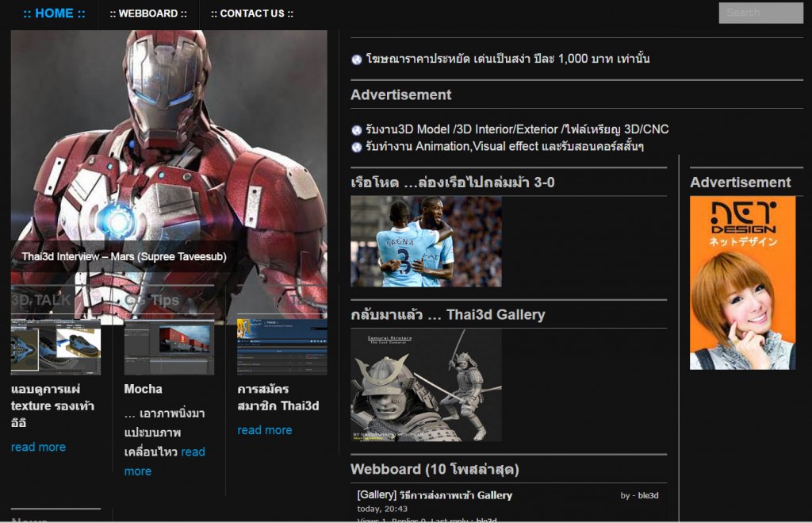The width and height of the screenshot is (812, 523).
Task: Open Webboard (10 โพสล่าสุด) heading
Action: pyautogui.click(x=435, y=470)
